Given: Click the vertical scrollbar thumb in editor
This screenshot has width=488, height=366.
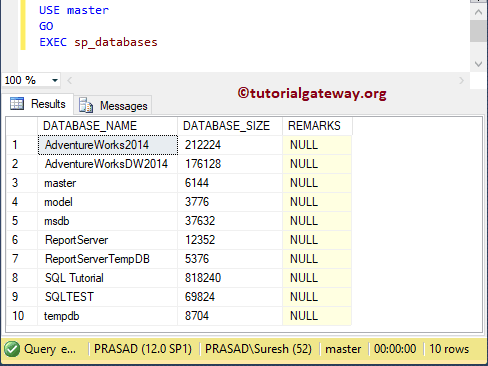Looking at the screenshot, I should [x=478, y=31].
